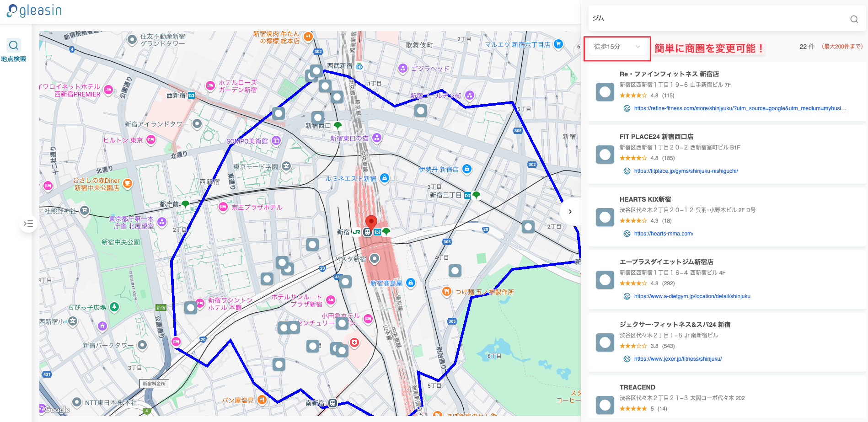
Task: Click the 新宿三丁目 metro station icon
Action: pos(467,195)
